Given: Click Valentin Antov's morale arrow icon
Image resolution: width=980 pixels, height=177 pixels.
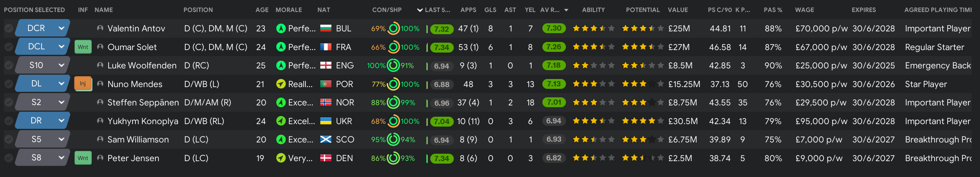Looking at the screenshot, I should [x=281, y=28].
